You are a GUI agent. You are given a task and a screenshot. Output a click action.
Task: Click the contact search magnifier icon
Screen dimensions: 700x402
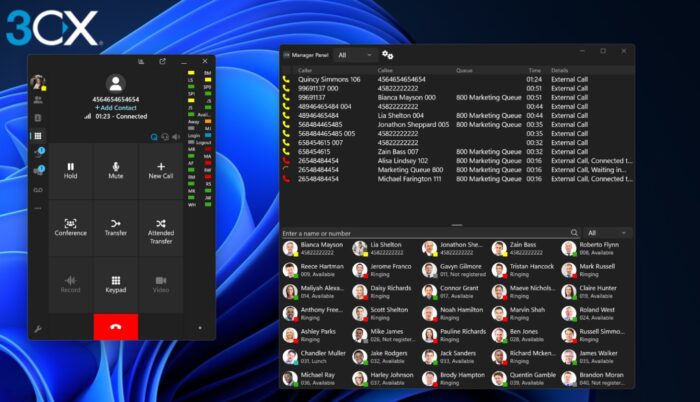pos(574,233)
